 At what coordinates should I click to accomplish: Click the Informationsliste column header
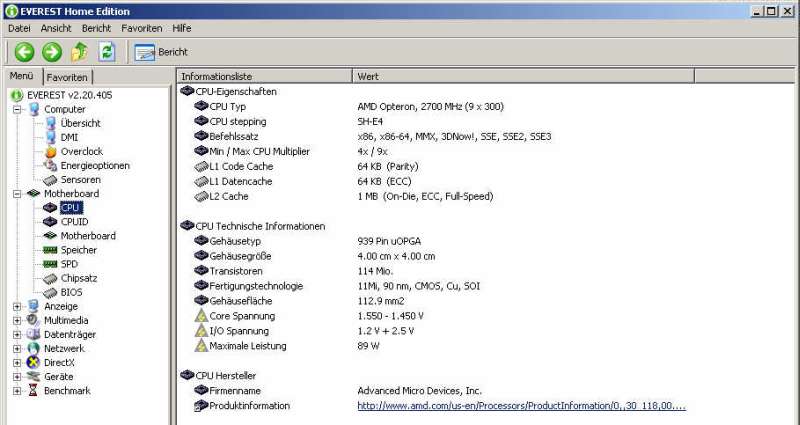point(264,77)
